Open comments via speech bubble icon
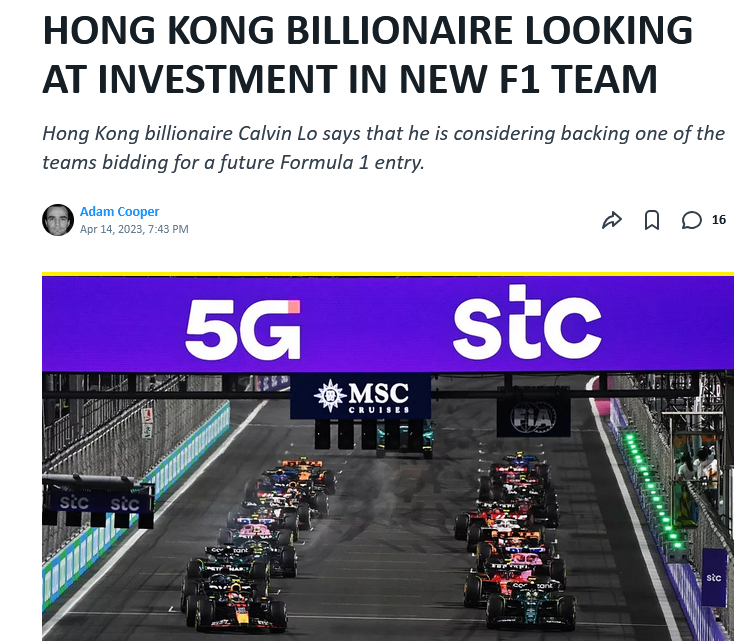Viewport: 753px width, 641px height. [x=692, y=220]
